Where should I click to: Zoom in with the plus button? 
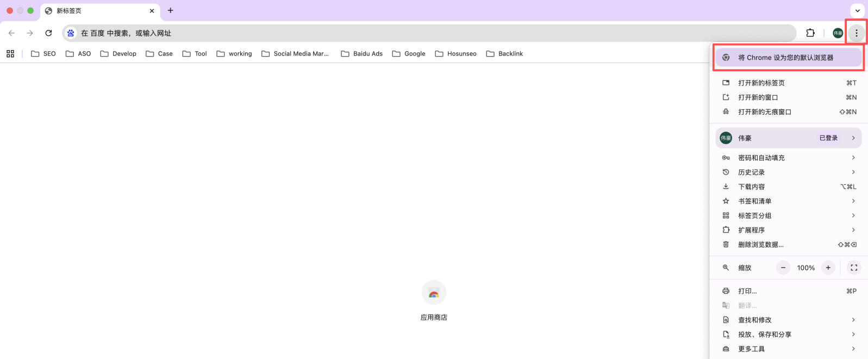click(828, 268)
